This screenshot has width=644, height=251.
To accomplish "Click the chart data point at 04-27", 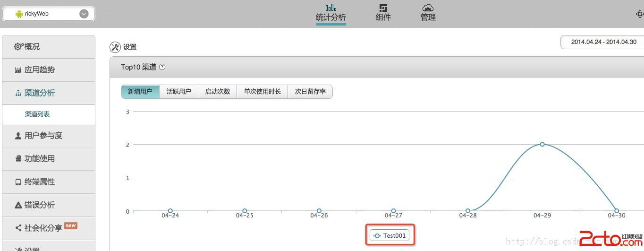I will 393,211.
